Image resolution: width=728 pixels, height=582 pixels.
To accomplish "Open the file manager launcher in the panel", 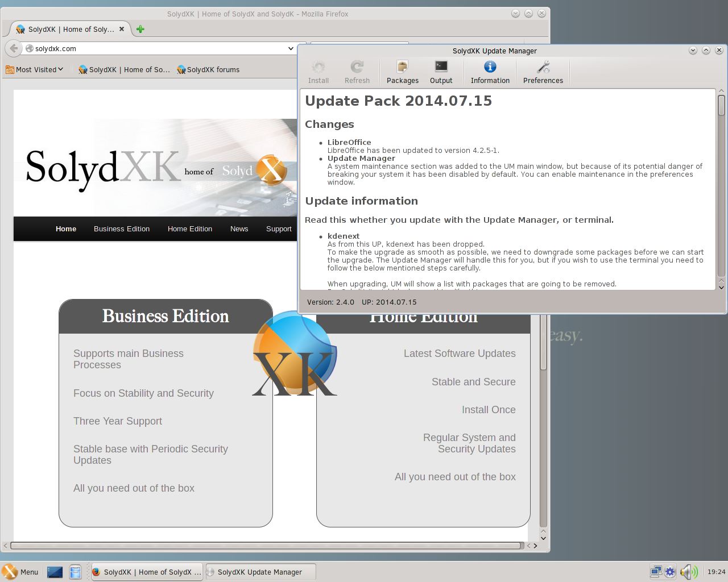I will (75, 572).
